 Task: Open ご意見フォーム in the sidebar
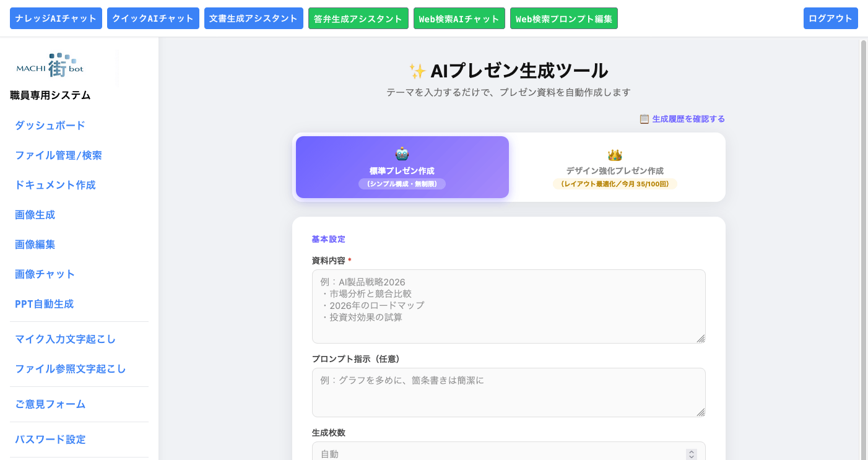point(50,404)
